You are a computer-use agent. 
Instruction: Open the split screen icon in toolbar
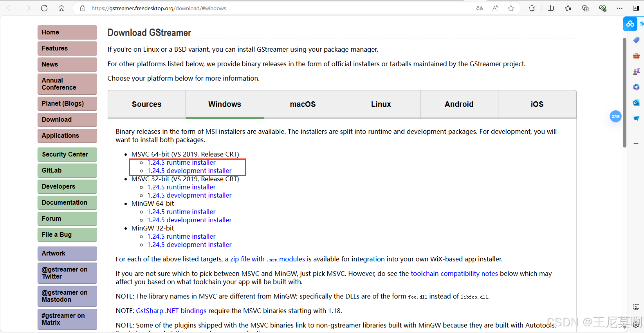550,8
